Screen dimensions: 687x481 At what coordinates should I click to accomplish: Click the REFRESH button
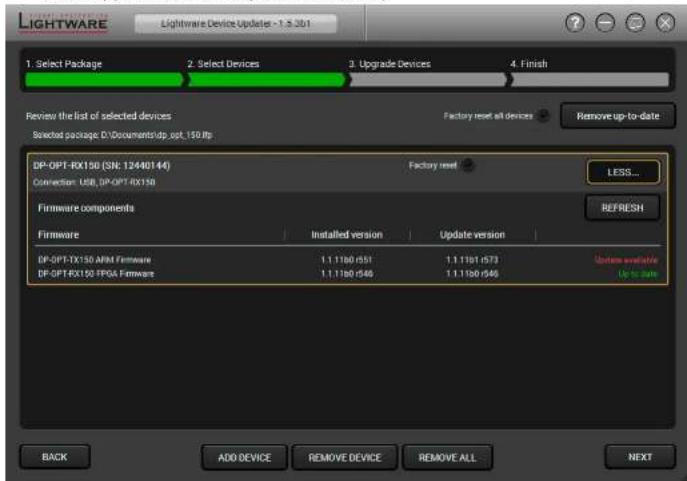pyautogui.click(x=622, y=208)
